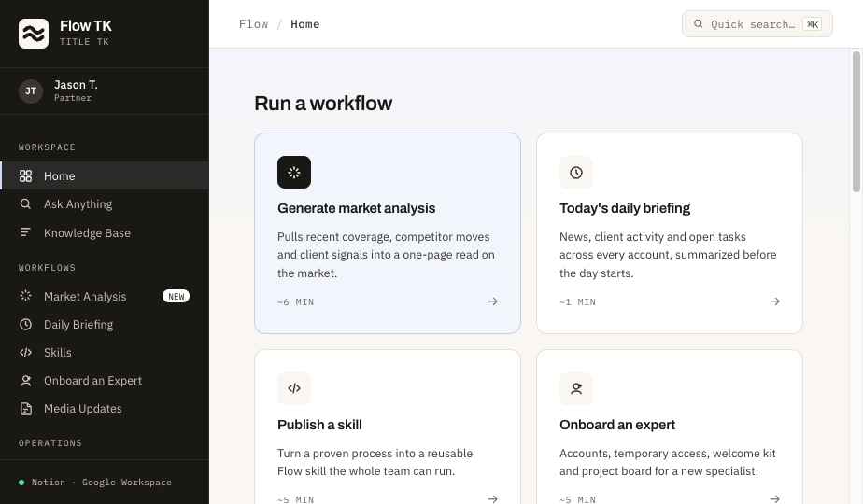Click the arrow on Onboard an expert card
This screenshot has height=504, width=863.
click(x=774, y=499)
